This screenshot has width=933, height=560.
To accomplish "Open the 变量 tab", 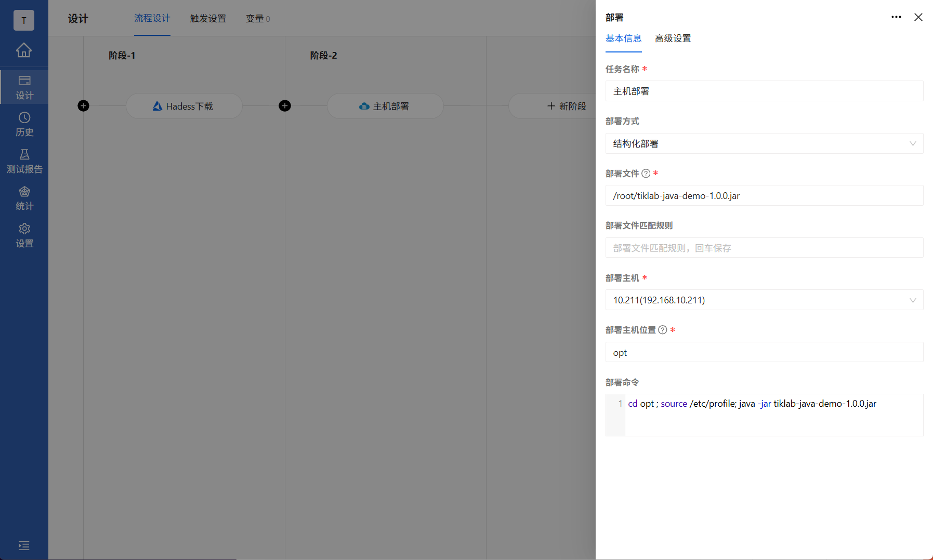I will [258, 18].
